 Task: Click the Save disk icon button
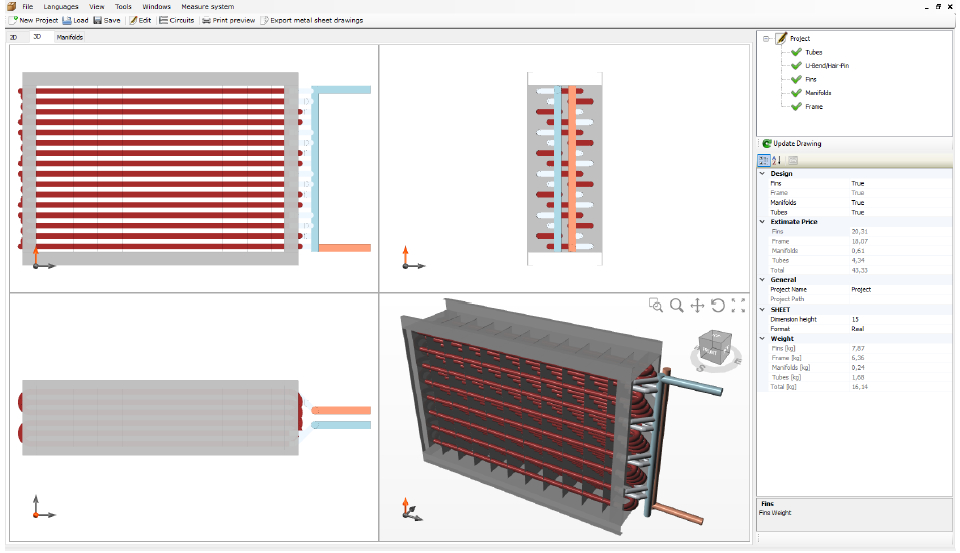[x=97, y=20]
